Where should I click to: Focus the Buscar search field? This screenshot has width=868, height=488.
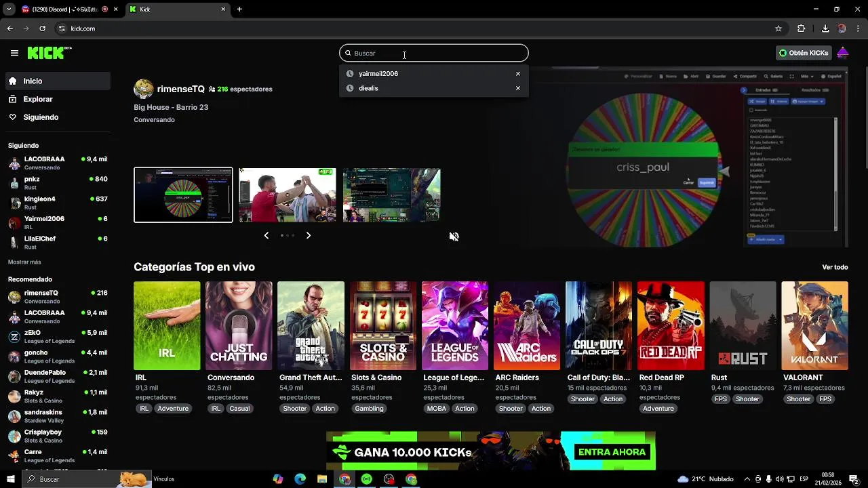434,53
